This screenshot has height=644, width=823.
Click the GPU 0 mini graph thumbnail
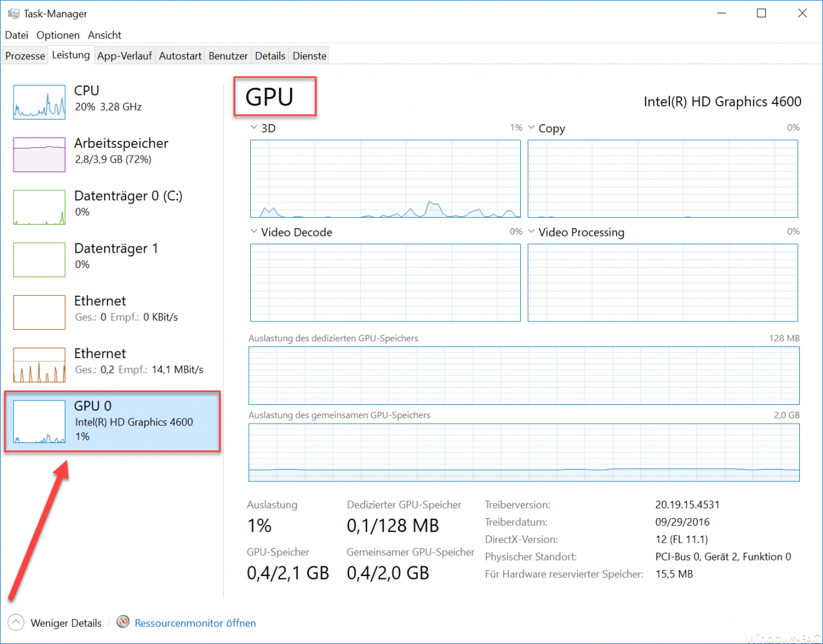pos(39,422)
